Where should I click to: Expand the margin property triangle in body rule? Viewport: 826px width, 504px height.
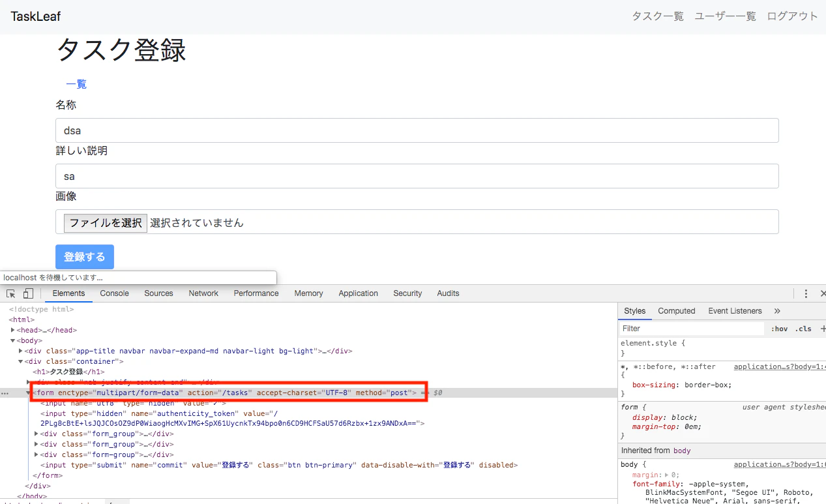coord(666,475)
